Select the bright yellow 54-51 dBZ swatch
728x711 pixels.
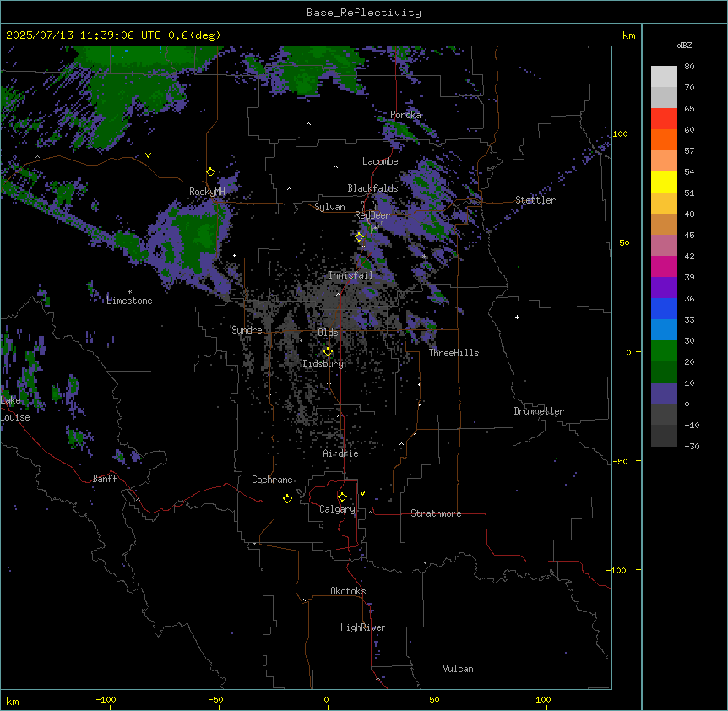[x=664, y=182]
